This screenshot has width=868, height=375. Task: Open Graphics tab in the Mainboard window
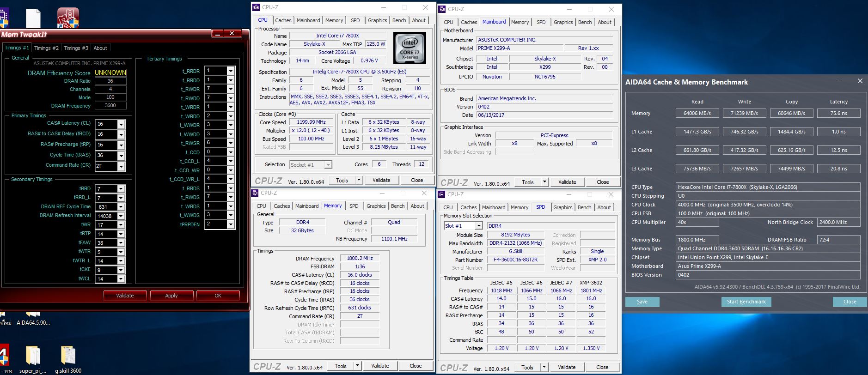pyautogui.click(x=563, y=22)
